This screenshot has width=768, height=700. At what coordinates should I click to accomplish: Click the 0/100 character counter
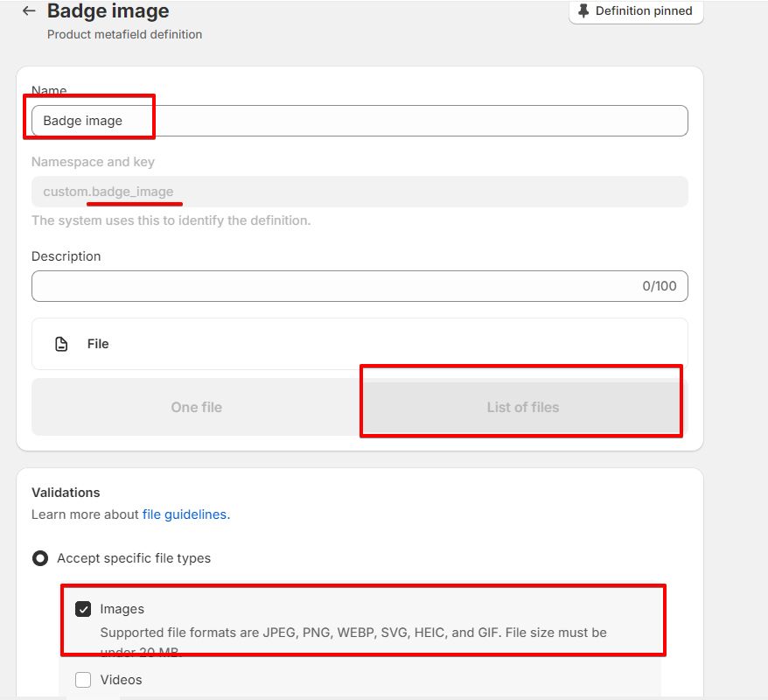[x=659, y=286]
